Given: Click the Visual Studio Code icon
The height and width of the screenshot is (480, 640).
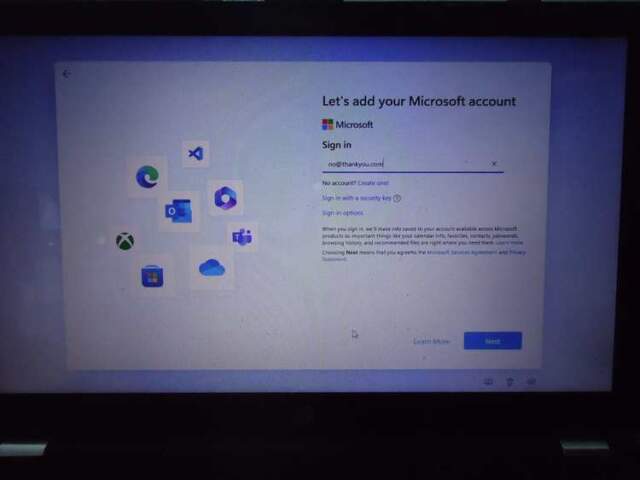Looking at the screenshot, I should [196, 153].
